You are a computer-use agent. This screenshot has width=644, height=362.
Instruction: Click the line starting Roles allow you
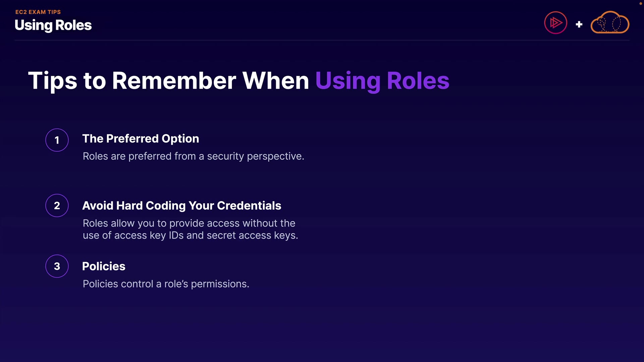[x=189, y=223]
